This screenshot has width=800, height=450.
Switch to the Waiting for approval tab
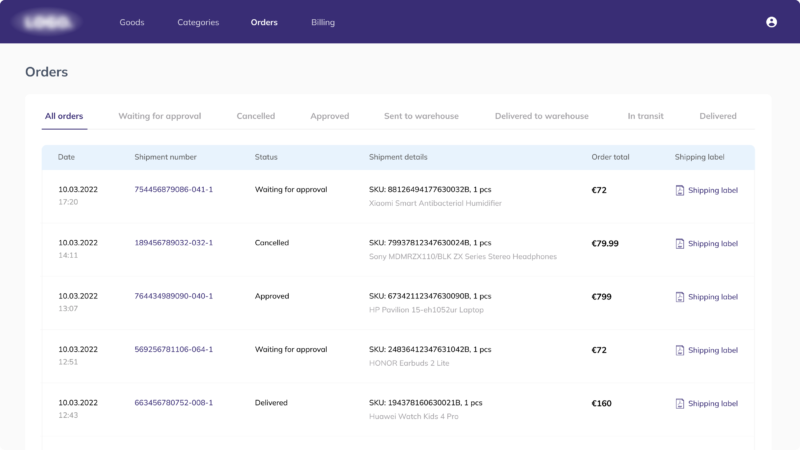(160, 116)
